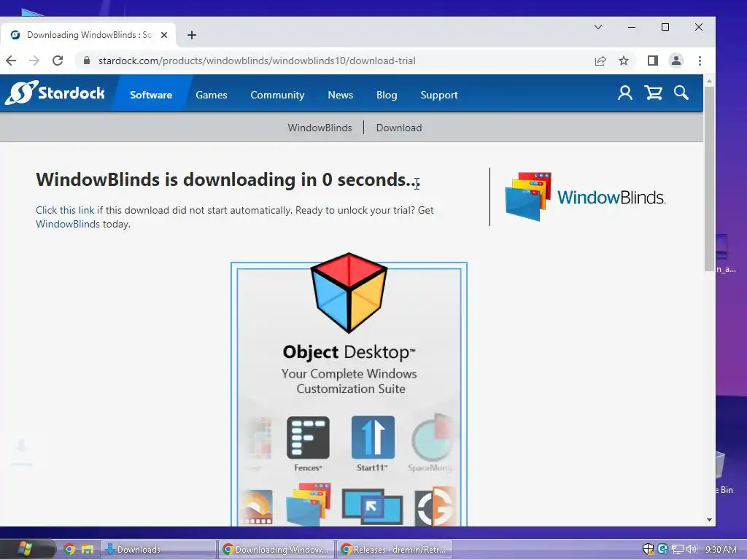Open the Stardock site search
Image resolution: width=747 pixels, height=560 pixels.
[x=681, y=93]
